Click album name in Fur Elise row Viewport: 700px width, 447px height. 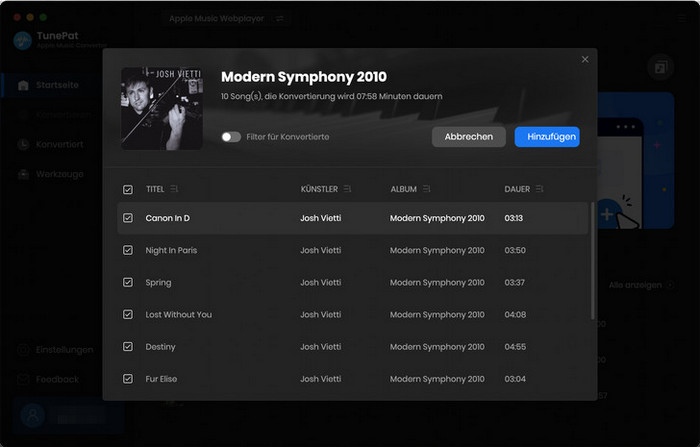pos(437,379)
